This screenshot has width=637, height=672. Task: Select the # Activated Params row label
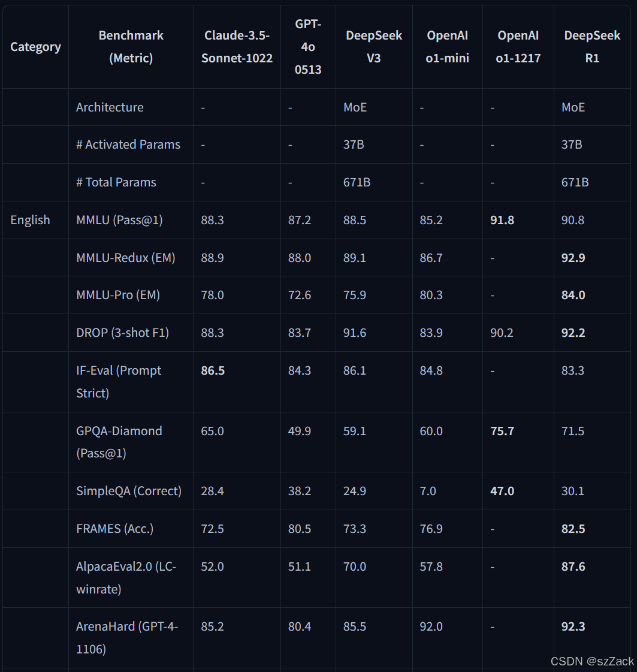tap(128, 144)
